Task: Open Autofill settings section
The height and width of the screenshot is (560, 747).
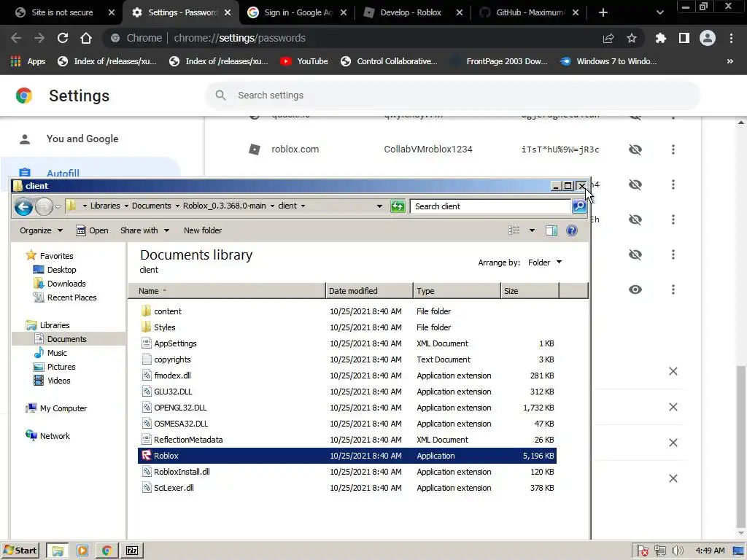Action: [x=63, y=174]
